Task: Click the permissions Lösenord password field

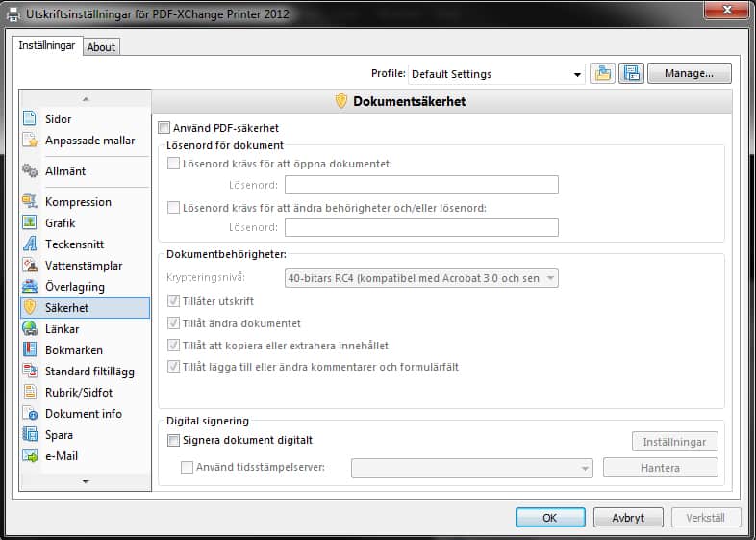Action: click(421, 227)
